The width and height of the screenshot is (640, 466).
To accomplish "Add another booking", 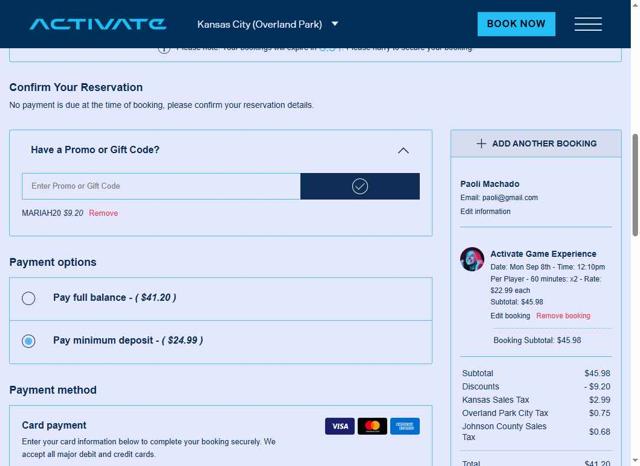I will coord(536,144).
